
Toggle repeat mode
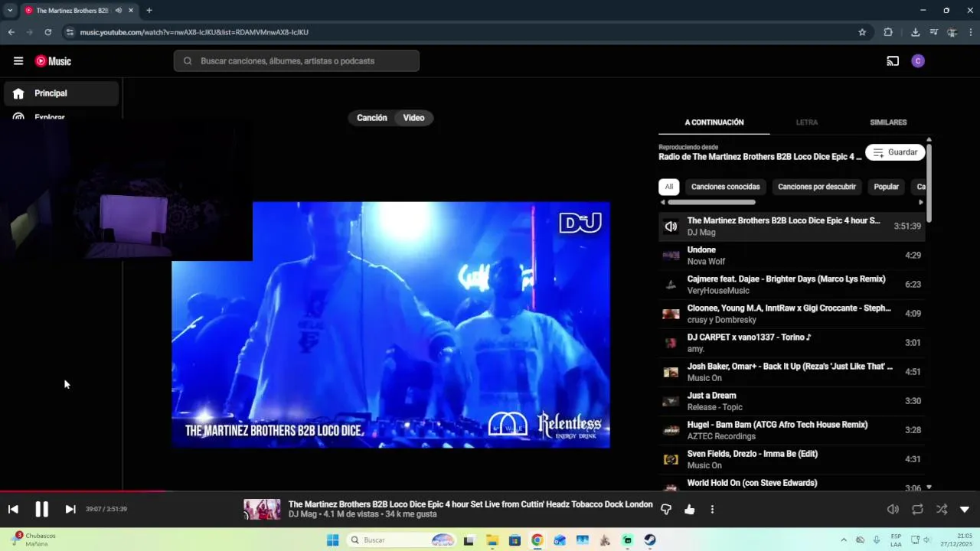coord(917,509)
